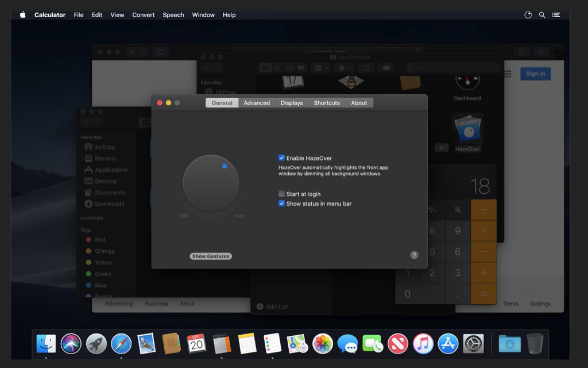Click the blue Sign in button in Safari
Image resolution: width=588 pixels, height=368 pixels.
tap(536, 74)
